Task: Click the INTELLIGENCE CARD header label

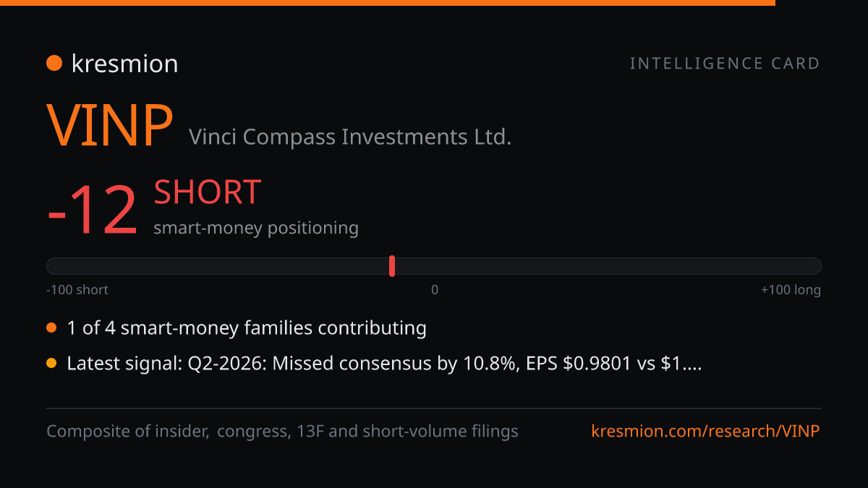Action: (x=725, y=64)
